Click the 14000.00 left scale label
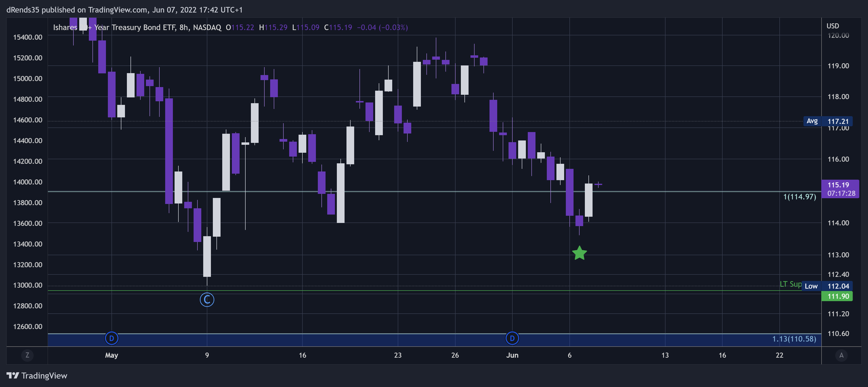This screenshot has height=387, width=868. click(28, 182)
